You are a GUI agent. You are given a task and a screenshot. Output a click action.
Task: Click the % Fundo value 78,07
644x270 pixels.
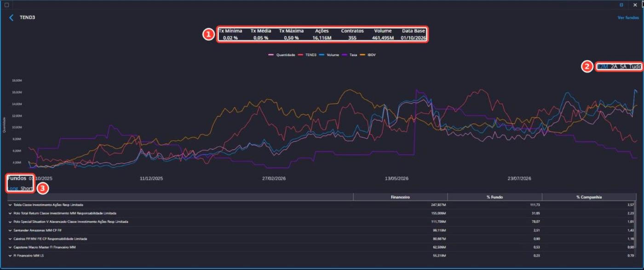click(x=536, y=222)
